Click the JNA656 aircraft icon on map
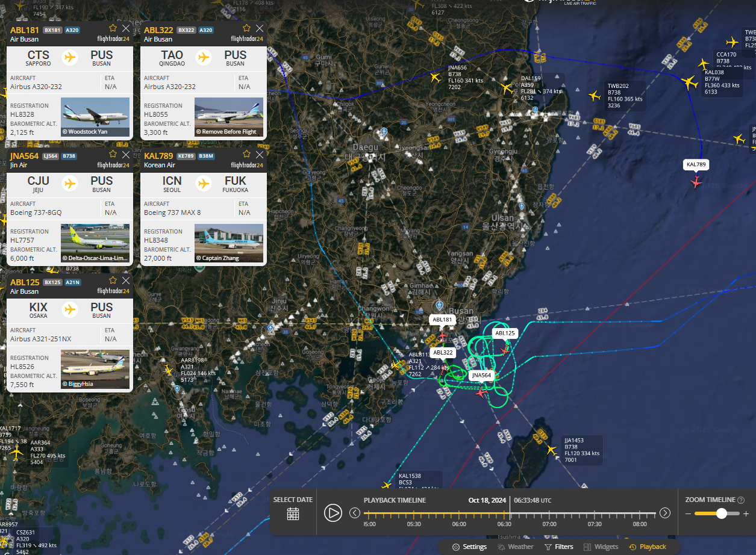 click(435, 77)
